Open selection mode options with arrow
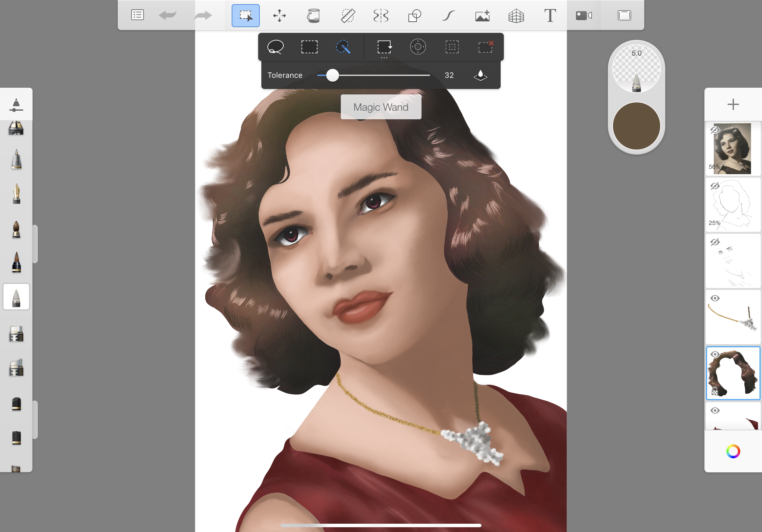Viewport: 762px width, 532px height. point(385,47)
